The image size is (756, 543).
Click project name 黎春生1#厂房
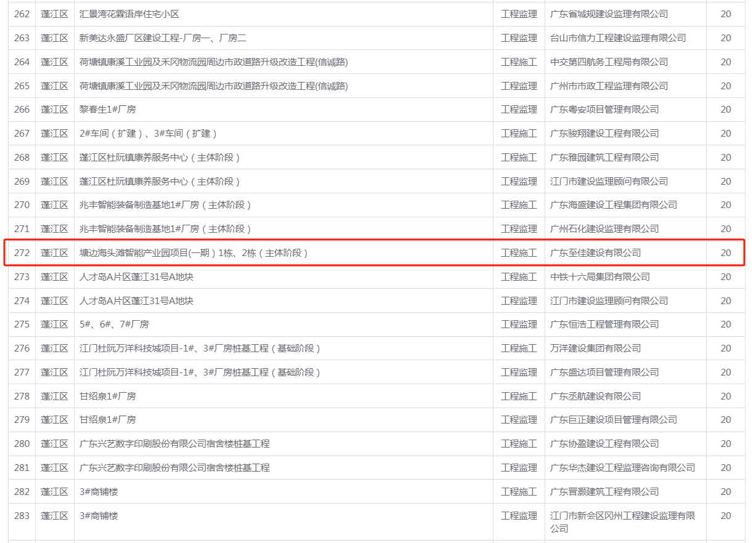[108, 109]
